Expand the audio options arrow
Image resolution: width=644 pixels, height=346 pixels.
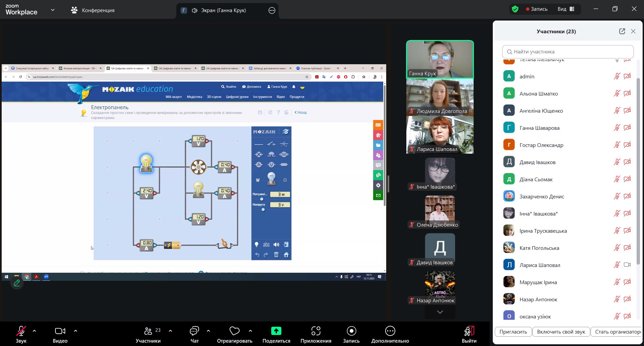(x=34, y=331)
